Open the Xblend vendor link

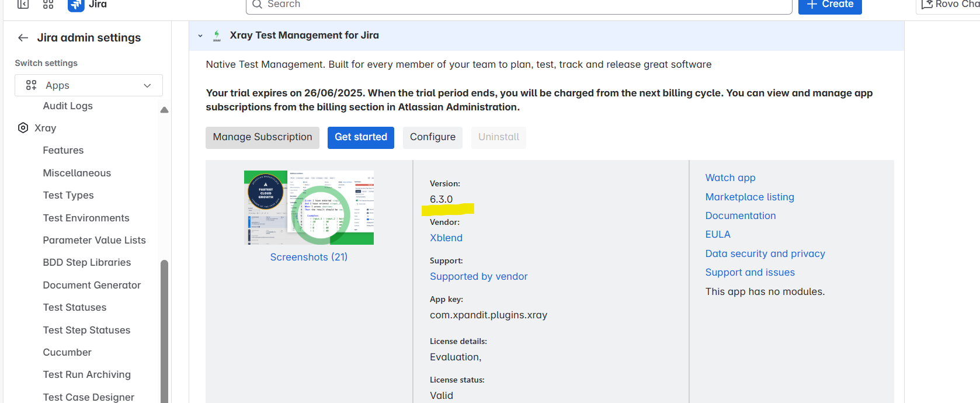click(446, 238)
